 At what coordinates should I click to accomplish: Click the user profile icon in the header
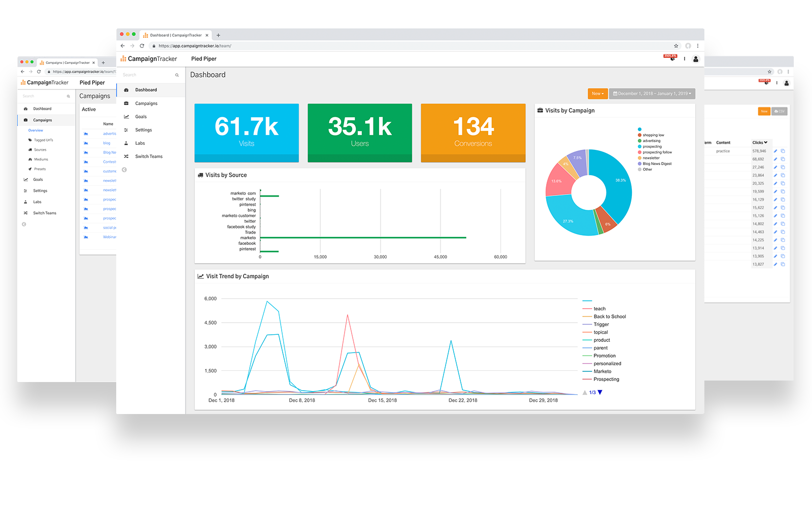(696, 59)
